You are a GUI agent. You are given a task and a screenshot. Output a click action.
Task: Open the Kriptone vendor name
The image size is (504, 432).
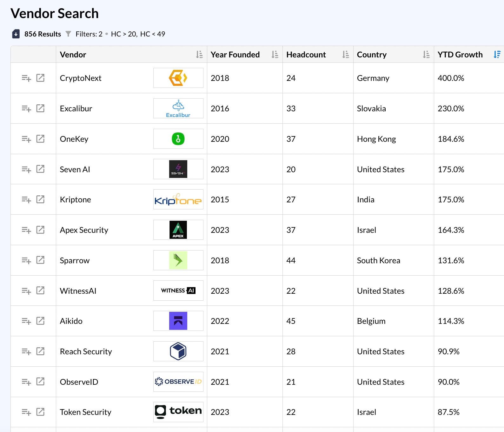point(76,200)
